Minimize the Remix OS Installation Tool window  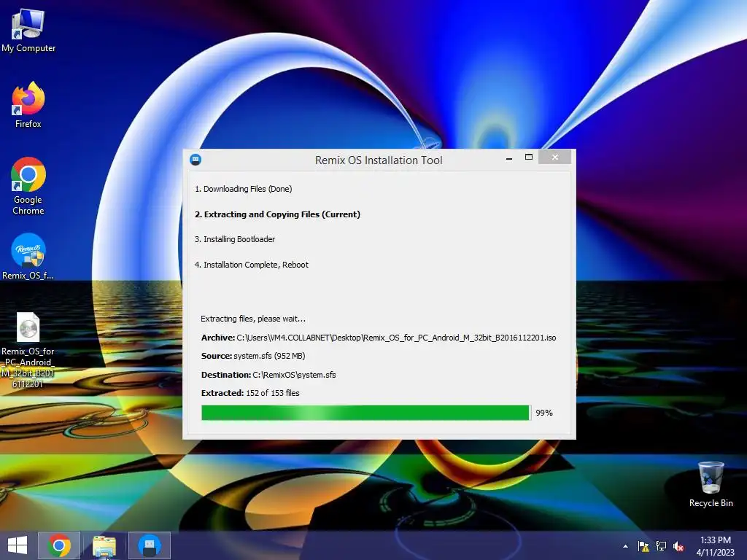(x=508, y=157)
